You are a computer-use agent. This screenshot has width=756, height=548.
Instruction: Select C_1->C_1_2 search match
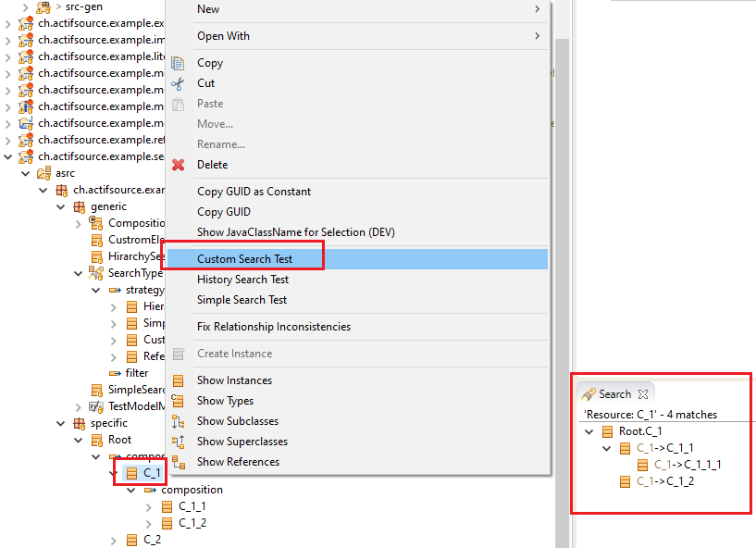tap(664, 481)
